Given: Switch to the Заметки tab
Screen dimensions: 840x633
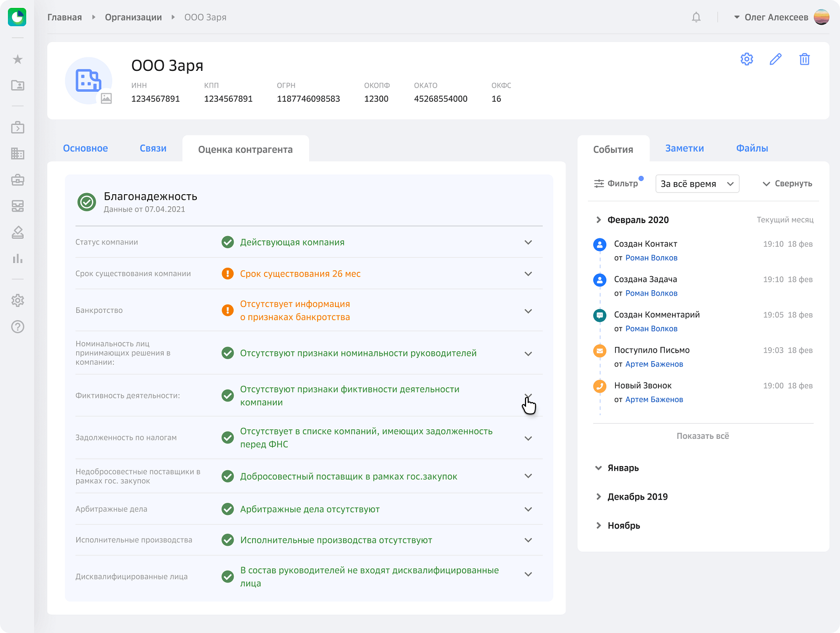Looking at the screenshot, I should (685, 149).
